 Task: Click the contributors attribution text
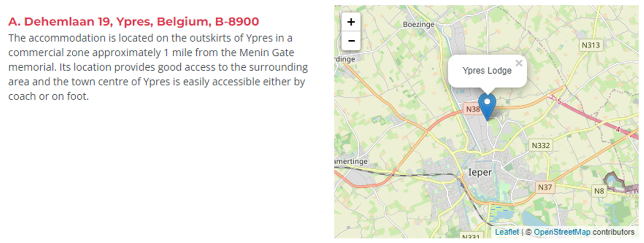pos(613,232)
